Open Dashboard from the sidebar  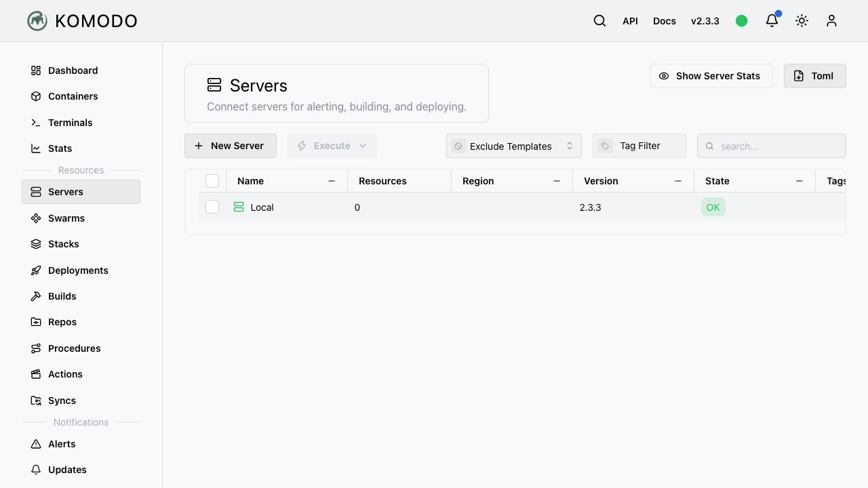[81, 70]
